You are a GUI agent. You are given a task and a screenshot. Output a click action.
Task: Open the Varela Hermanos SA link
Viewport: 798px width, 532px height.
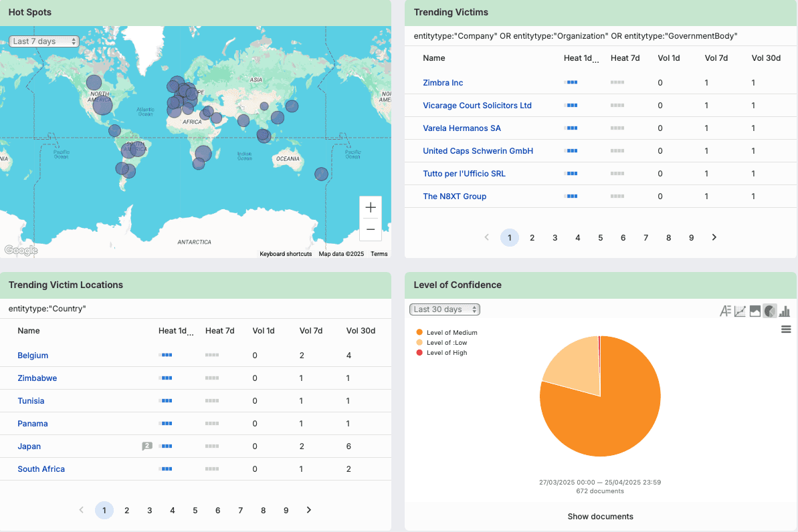pyautogui.click(x=462, y=128)
